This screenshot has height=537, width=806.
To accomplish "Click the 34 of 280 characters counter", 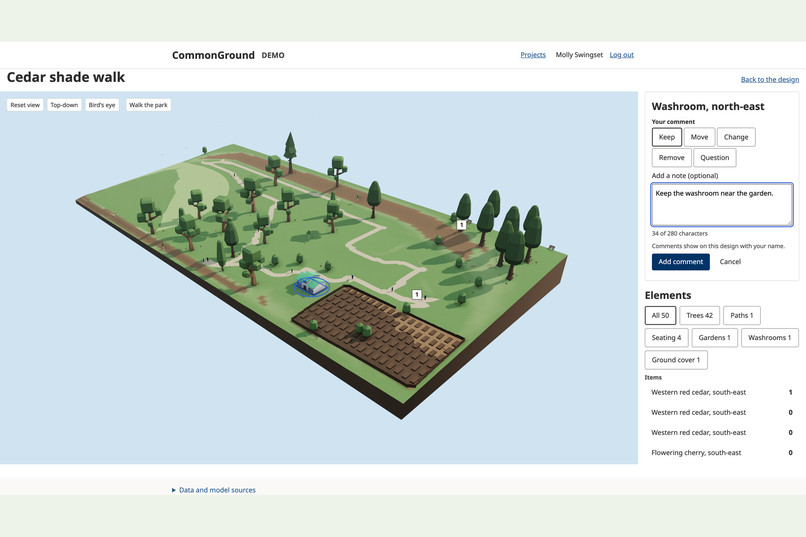I will (680, 233).
